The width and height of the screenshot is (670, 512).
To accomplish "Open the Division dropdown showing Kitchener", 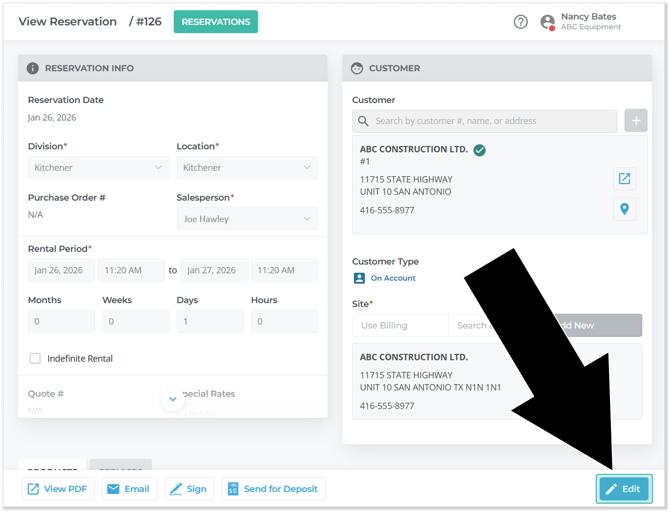I will pos(97,168).
